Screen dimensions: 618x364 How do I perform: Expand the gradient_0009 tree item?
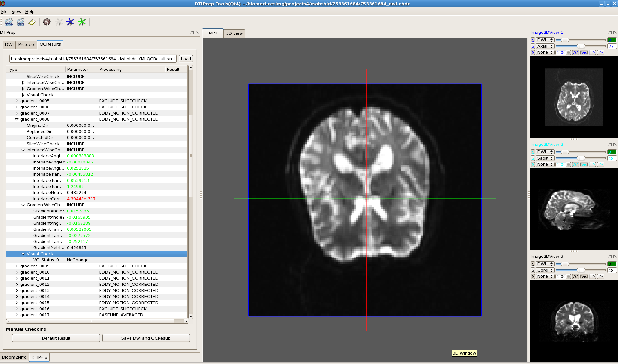pyautogui.click(x=17, y=266)
